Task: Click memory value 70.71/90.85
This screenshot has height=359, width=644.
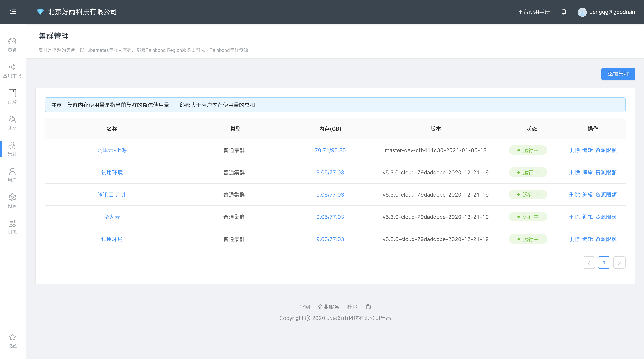Action: click(330, 150)
